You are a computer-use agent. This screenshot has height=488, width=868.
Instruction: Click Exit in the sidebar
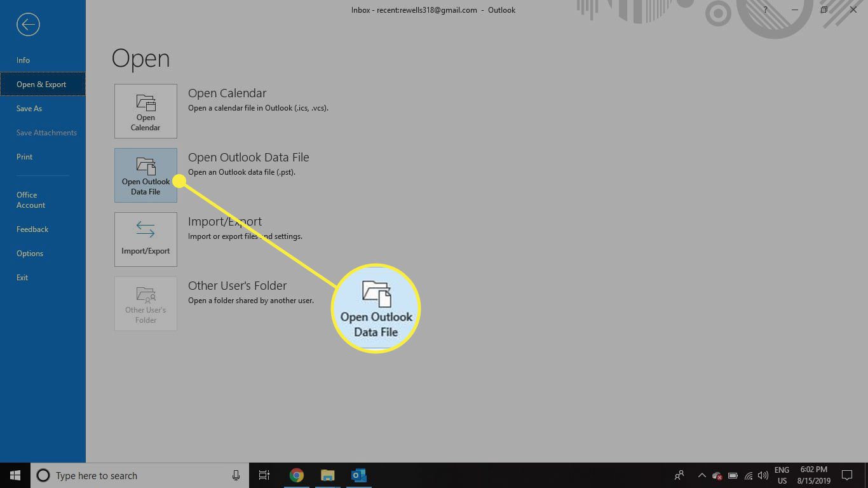pyautogui.click(x=22, y=278)
